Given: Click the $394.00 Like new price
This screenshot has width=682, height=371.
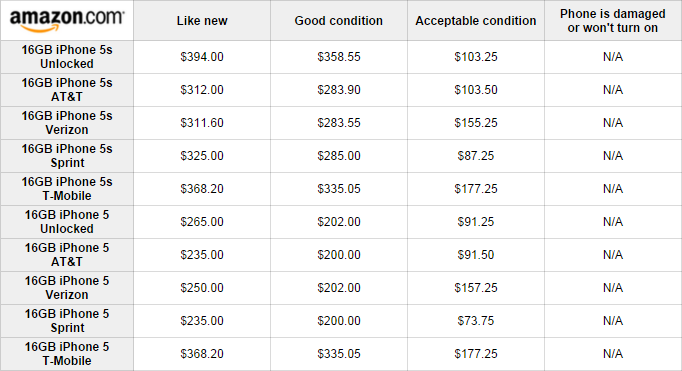Looking at the screenshot, I should tap(202, 57).
